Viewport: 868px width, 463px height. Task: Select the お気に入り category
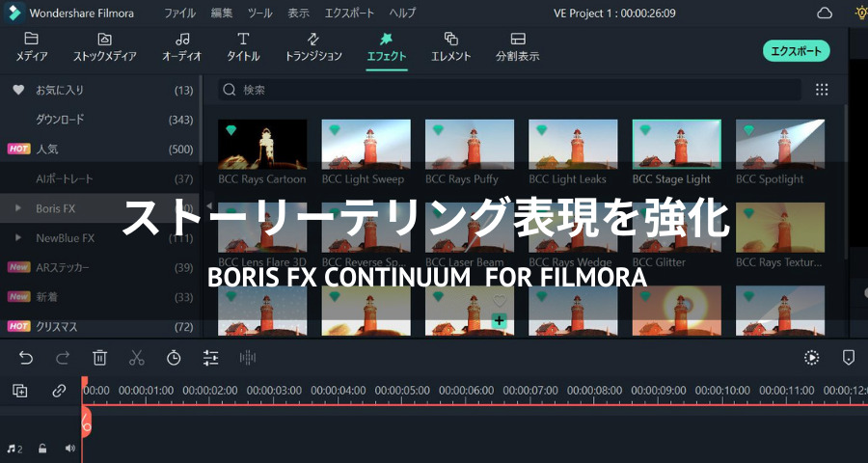coord(99,91)
